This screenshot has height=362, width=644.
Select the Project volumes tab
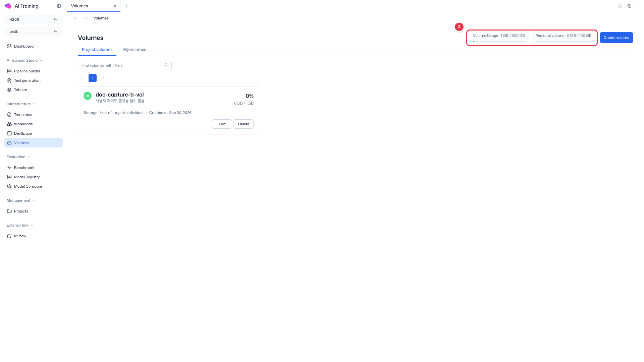coord(97,50)
